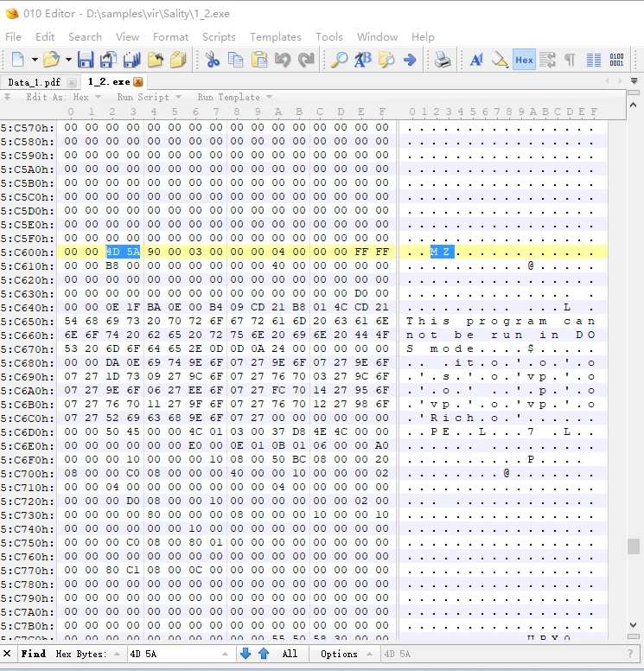Toggle the Hex edit mode button

[x=524, y=60]
